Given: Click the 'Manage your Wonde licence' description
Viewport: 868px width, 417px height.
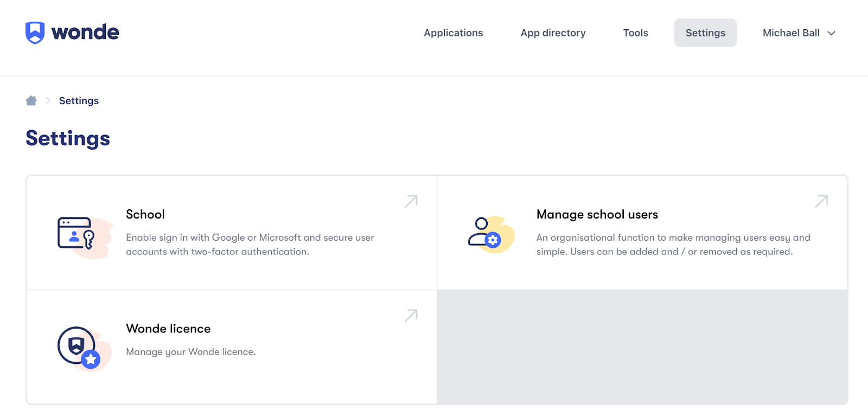Looking at the screenshot, I should pos(190,352).
